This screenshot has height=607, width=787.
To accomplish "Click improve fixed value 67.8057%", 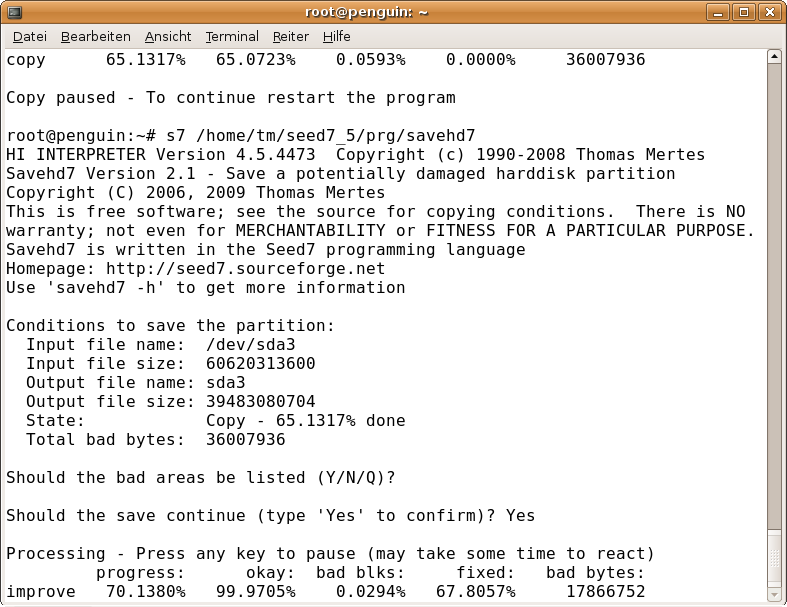I will [475, 592].
